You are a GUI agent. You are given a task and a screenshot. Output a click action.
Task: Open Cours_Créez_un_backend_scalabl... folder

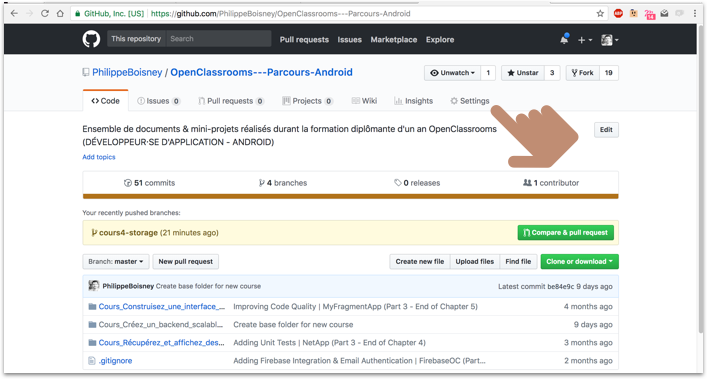pos(161,324)
